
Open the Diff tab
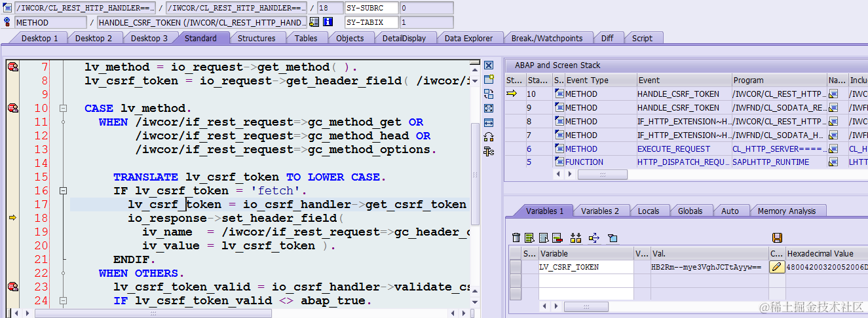(x=607, y=38)
